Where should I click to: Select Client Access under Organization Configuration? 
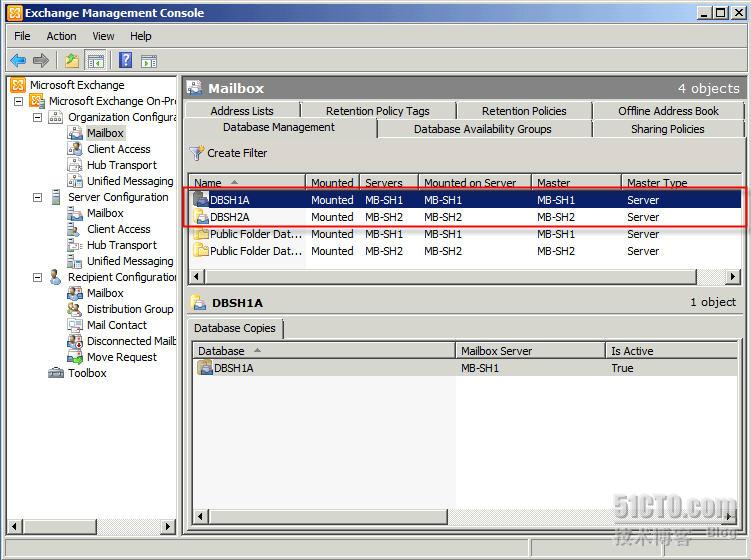coord(119,149)
